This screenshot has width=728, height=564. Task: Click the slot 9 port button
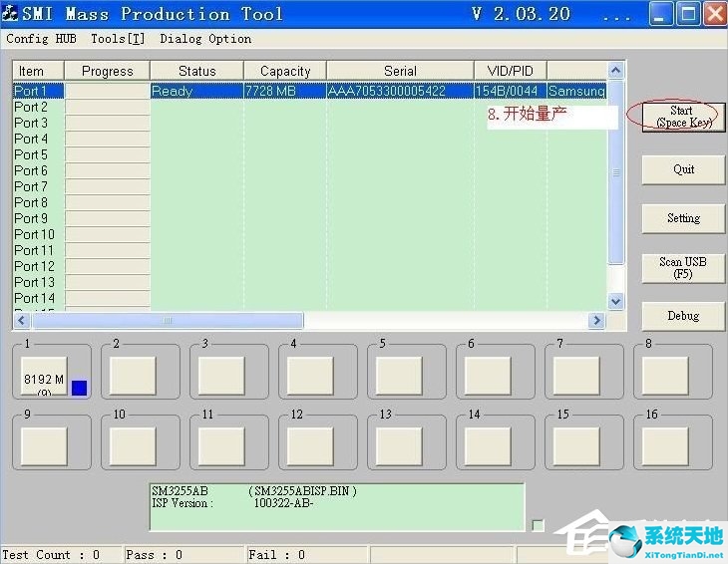44,446
